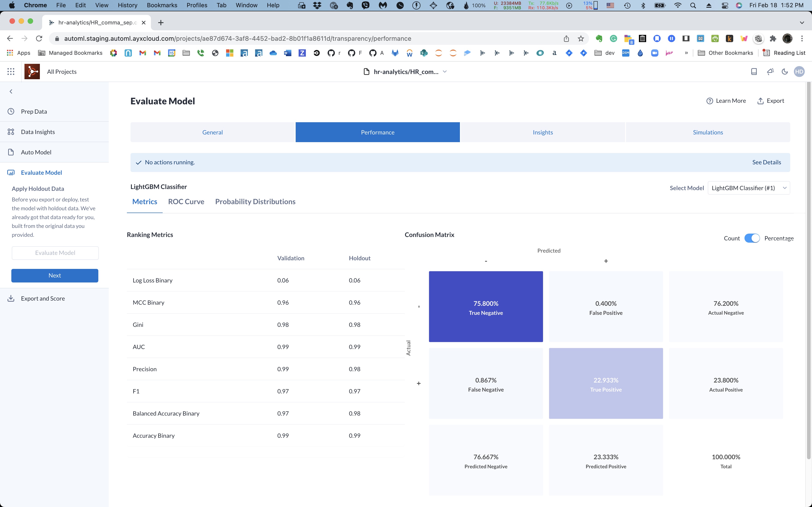Toggle the Count/Percentage switch
The image size is (812, 507).
point(752,238)
